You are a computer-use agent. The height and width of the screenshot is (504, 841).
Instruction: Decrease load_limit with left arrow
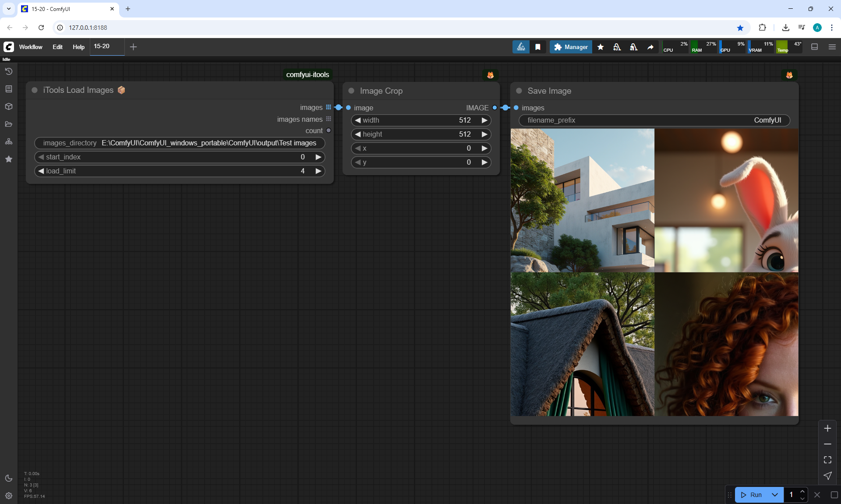pyautogui.click(x=41, y=171)
